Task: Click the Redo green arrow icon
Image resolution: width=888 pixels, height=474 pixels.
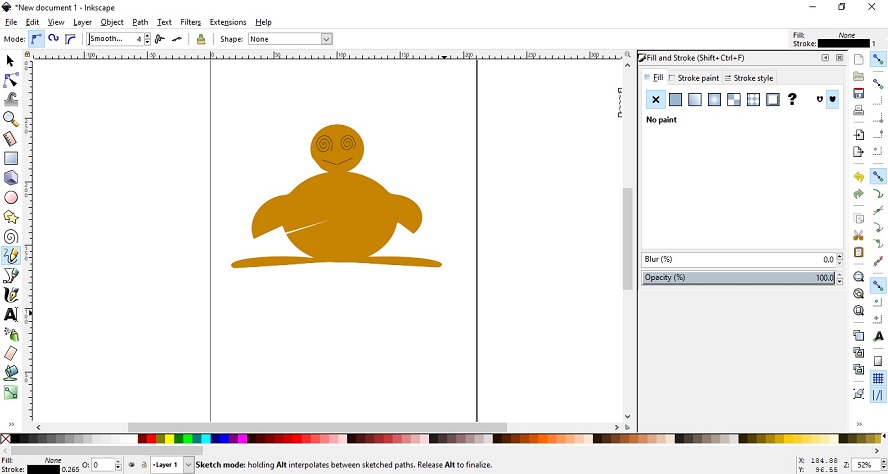Action: [859, 194]
